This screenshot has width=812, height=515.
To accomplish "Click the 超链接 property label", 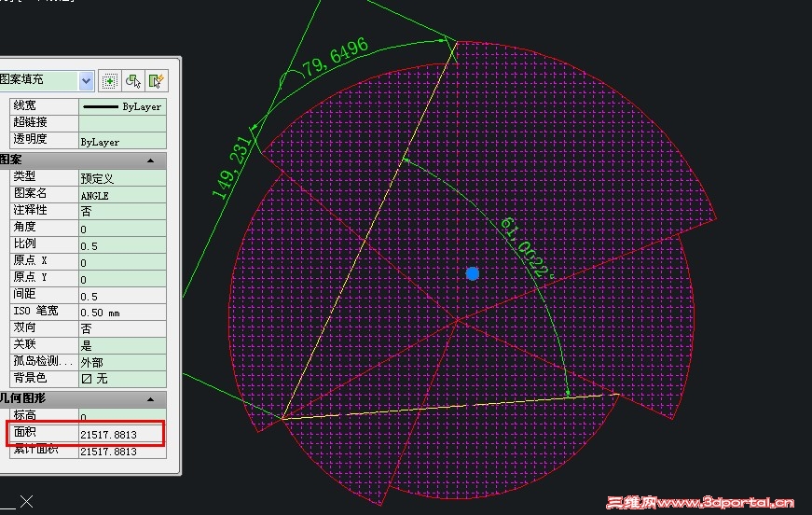I will (30, 122).
